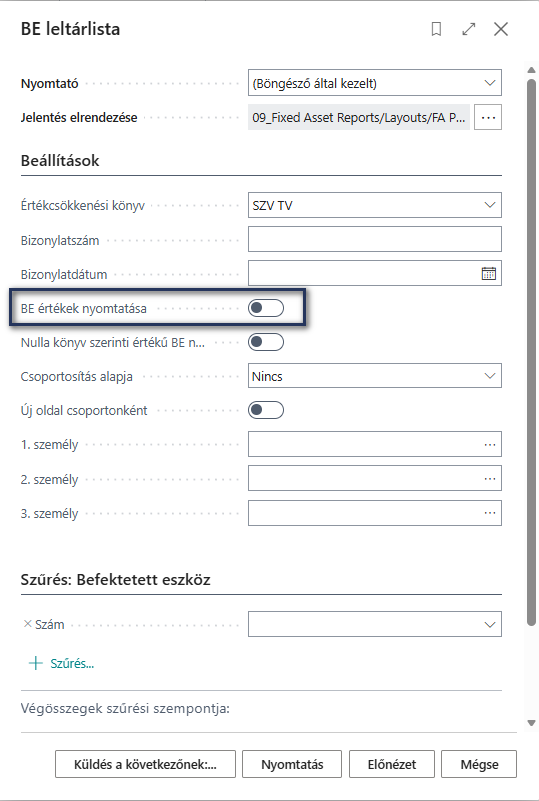
Task: Open lookup ellipsis in 2. személy field
Action: [x=489, y=479]
